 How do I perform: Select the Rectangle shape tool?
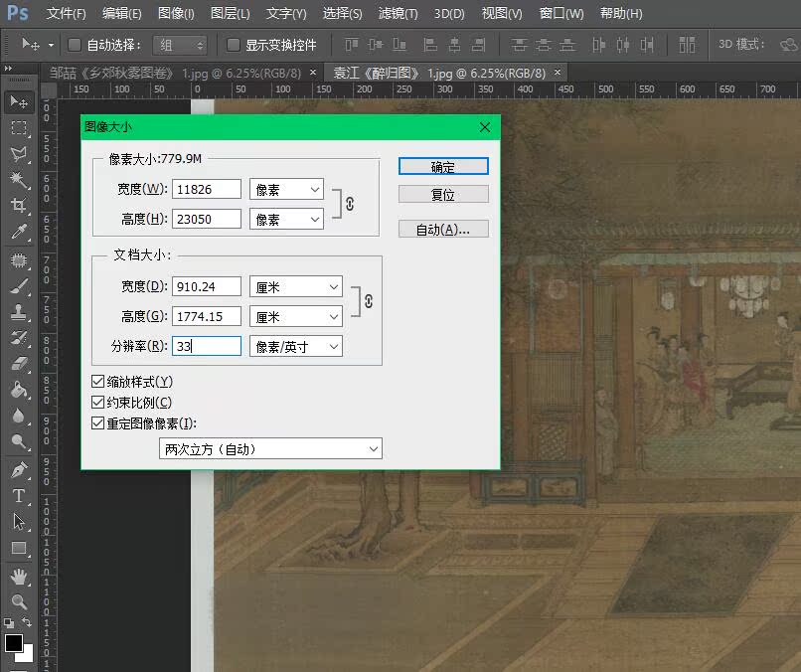point(19,548)
